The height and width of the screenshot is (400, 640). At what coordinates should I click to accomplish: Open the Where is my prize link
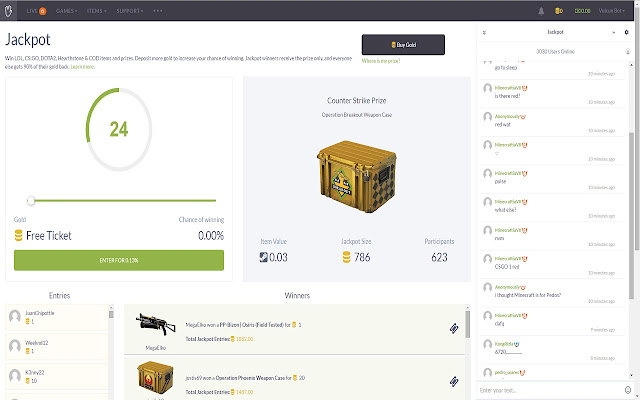(381, 61)
